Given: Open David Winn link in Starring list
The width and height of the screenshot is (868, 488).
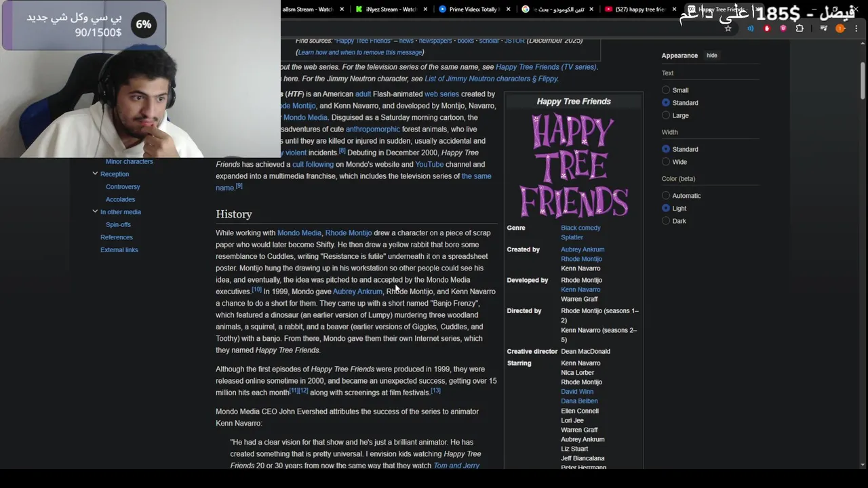Looking at the screenshot, I should coord(577,392).
